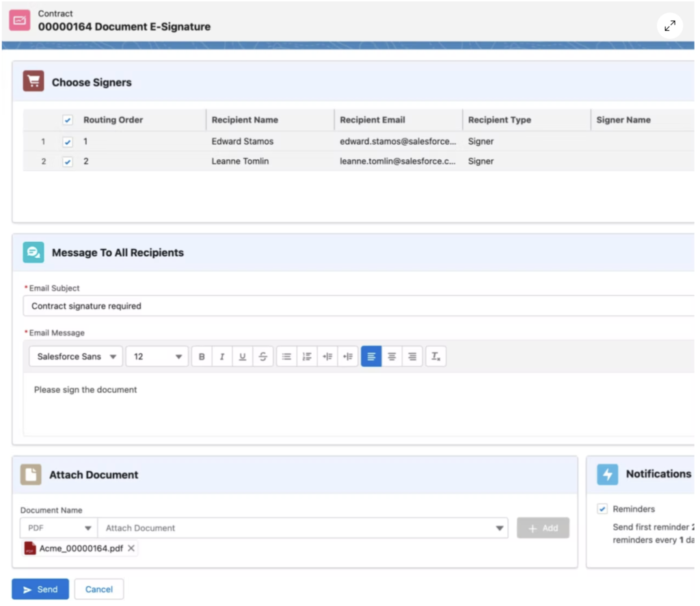Apply italic formatting to email text

point(222,357)
